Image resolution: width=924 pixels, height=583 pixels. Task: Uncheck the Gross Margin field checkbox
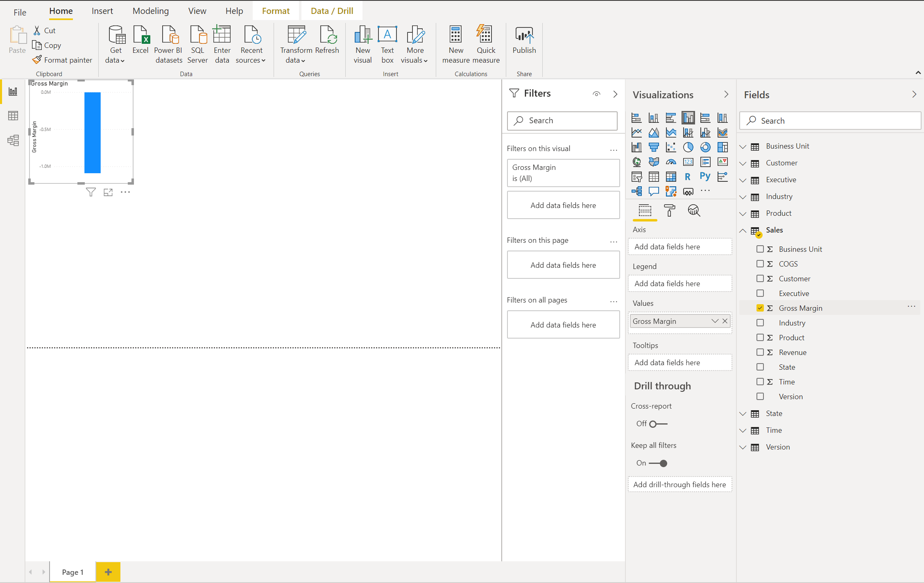pos(760,308)
